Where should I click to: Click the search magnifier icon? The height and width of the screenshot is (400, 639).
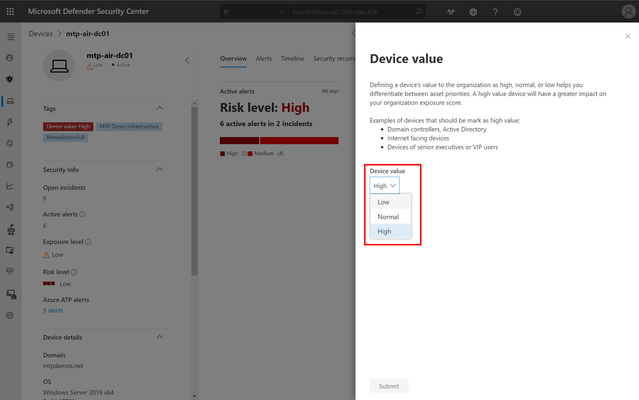(x=419, y=12)
